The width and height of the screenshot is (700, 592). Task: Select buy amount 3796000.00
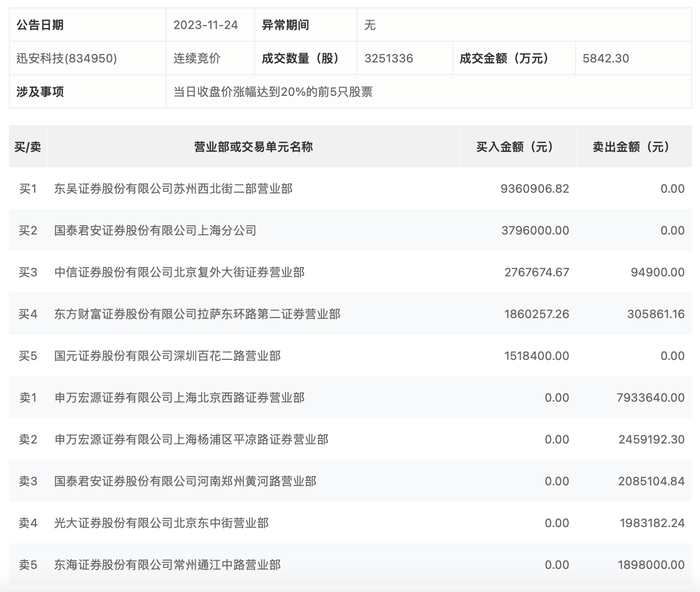tap(535, 230)
